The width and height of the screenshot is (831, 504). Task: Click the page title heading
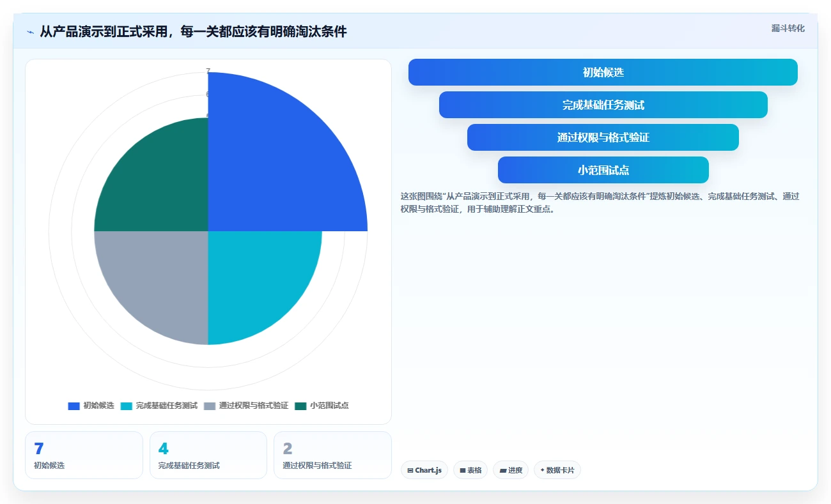(x=193, y=31)
